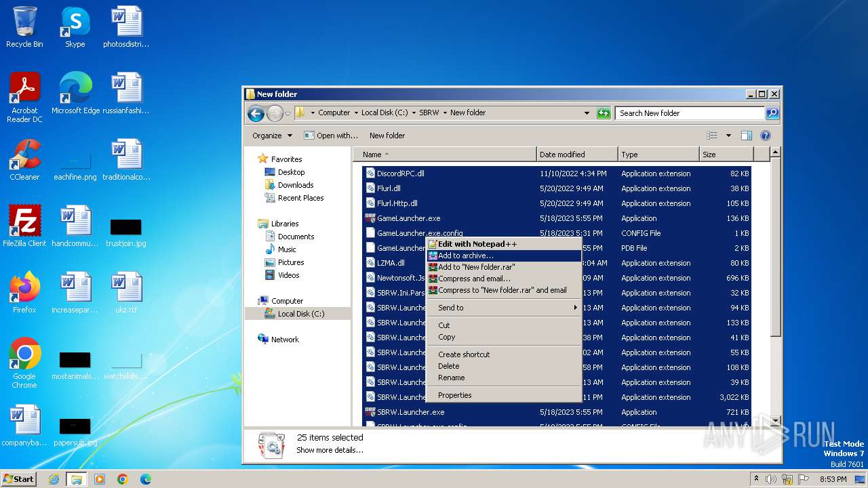Open the Skype desktop shortcut

[75, 27]
